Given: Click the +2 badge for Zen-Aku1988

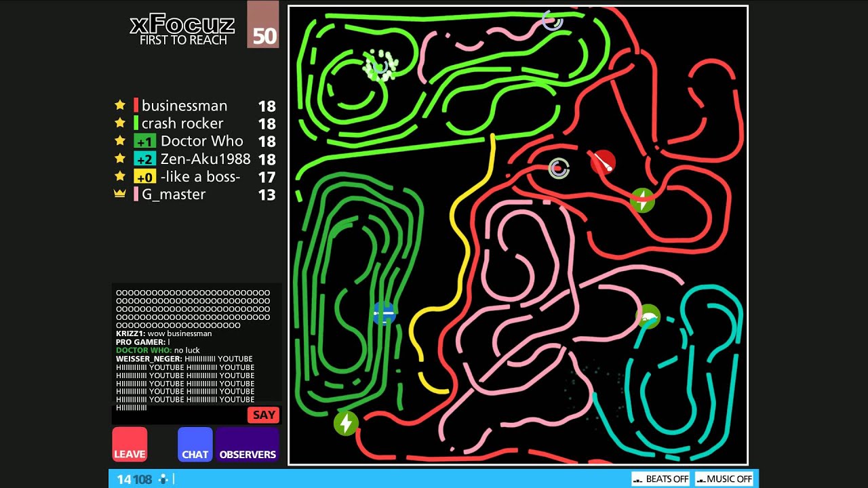Looking at the screenshot, I should click(145, 159).
